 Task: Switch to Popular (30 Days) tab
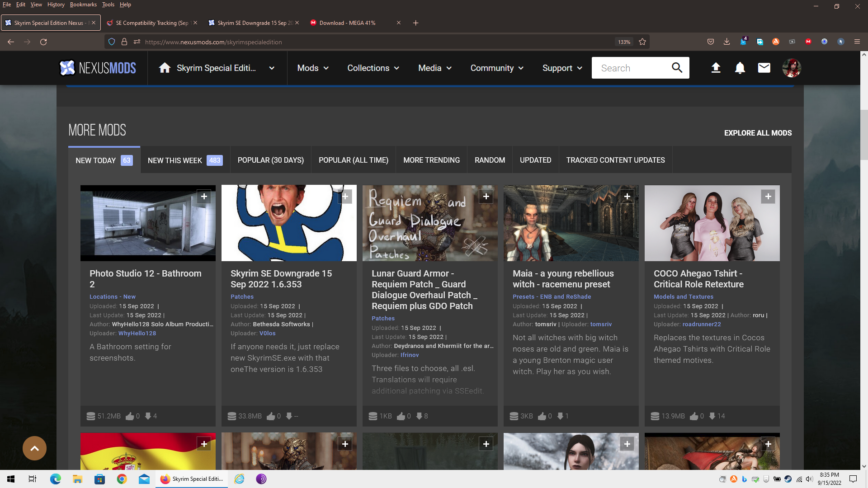271,160
